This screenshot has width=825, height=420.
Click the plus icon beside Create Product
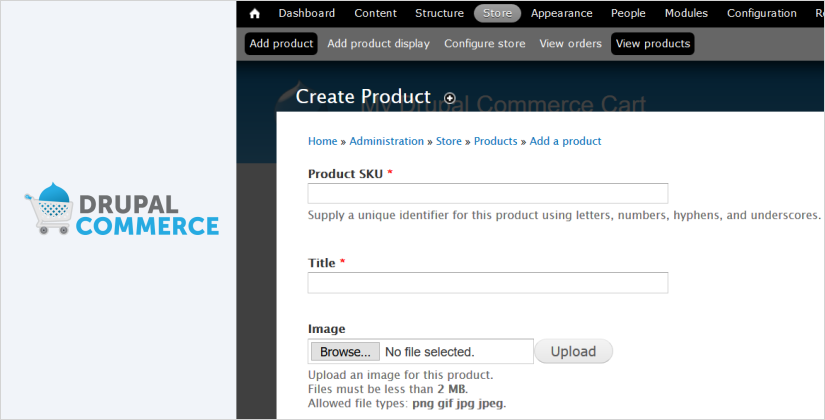(450, 98)
